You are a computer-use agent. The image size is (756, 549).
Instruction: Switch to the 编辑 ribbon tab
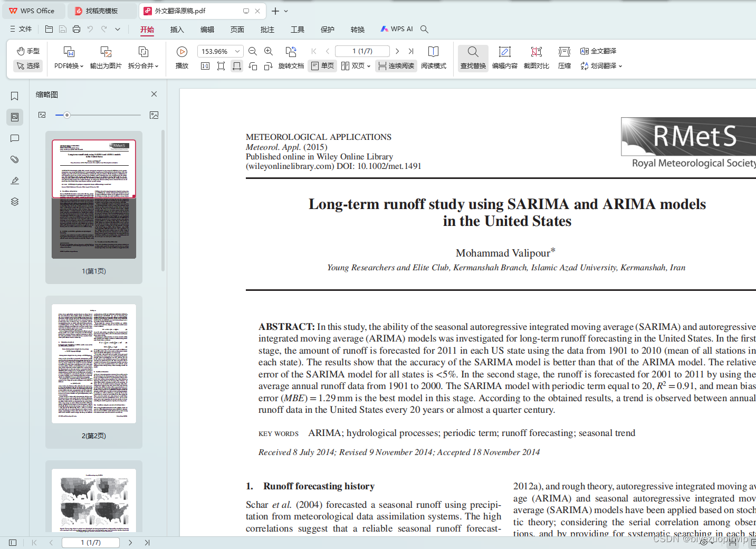tap(207, 30)
